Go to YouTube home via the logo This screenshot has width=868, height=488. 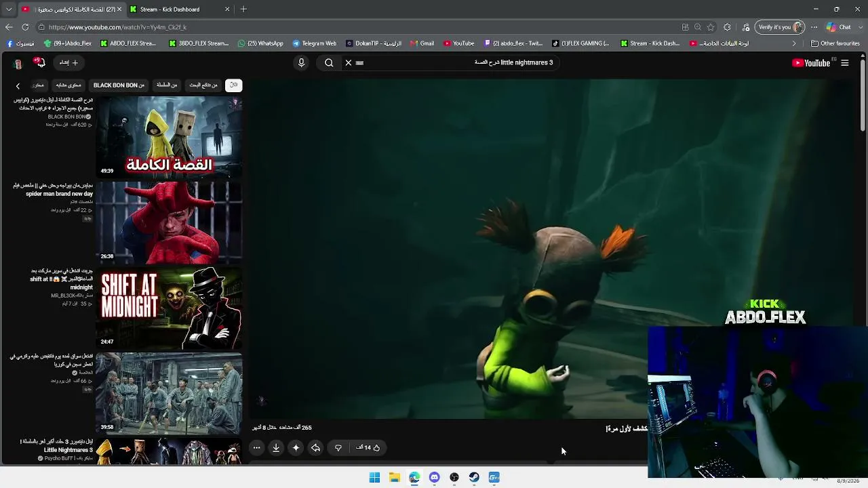coord(811,63)
